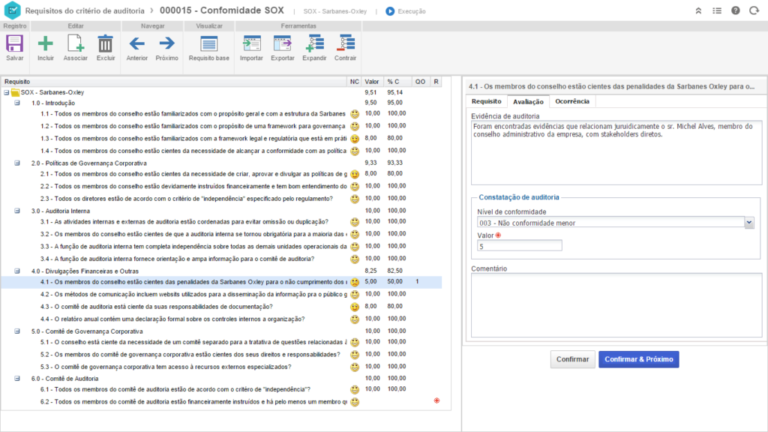Delete with the Excluir trash icon
The height and width of the screenshot is (432, 768).
click(105, 43)
